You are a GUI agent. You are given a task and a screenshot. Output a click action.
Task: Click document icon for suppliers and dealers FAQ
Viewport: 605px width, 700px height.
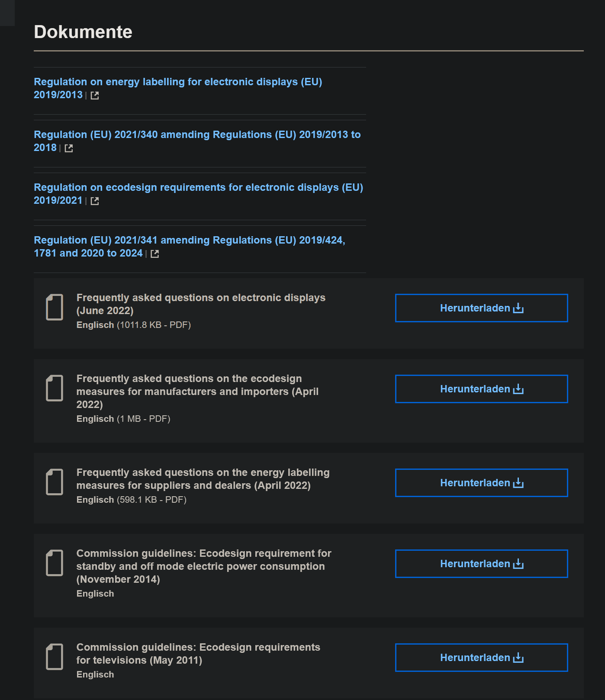[55, 482]
